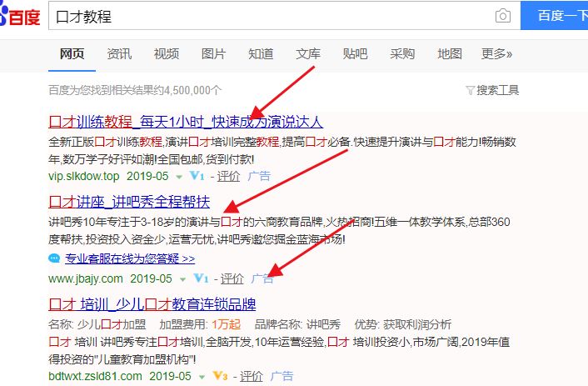Click the 搜索工具 filter icon
588x386 pixels.
pyautogui.click(x=471, y=90)
